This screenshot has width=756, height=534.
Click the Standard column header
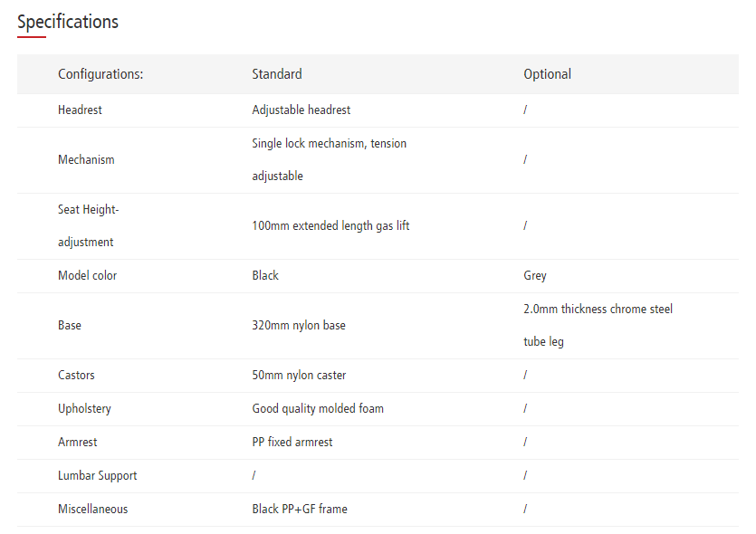coord(277,74)
